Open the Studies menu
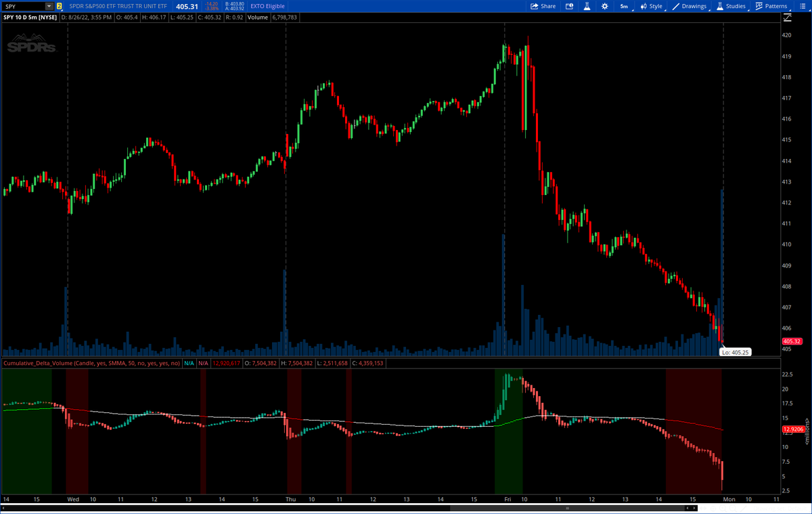Viewport: 812px width, 514px height. 731,6
